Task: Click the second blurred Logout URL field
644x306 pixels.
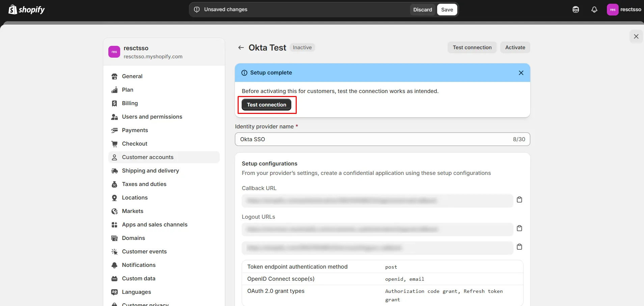Action: [377, 248]
